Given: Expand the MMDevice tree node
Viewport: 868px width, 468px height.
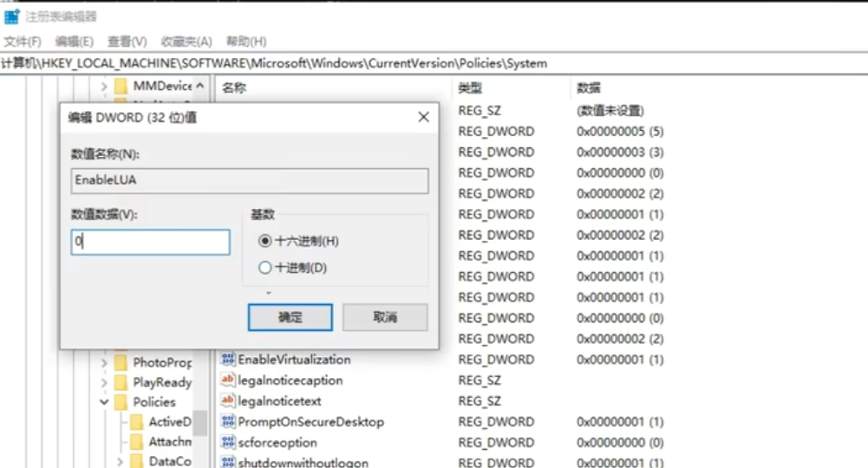Looking at the screenshot, I should pyautogui.click(x=104, y=87).
